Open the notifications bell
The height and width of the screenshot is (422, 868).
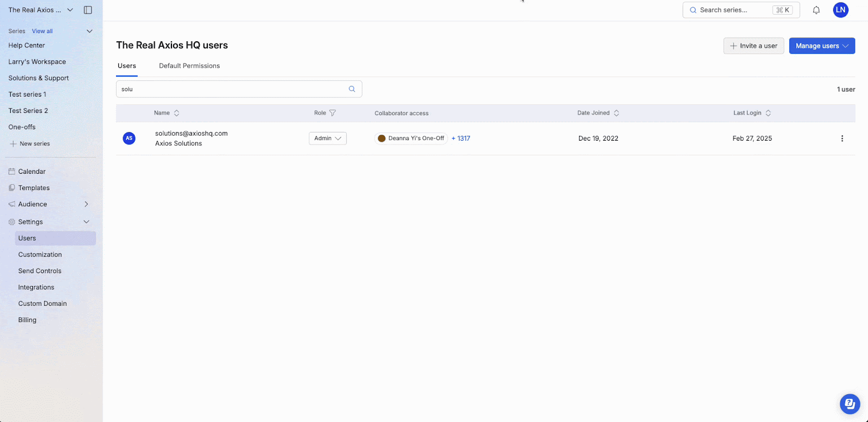(x=816, y=10)
